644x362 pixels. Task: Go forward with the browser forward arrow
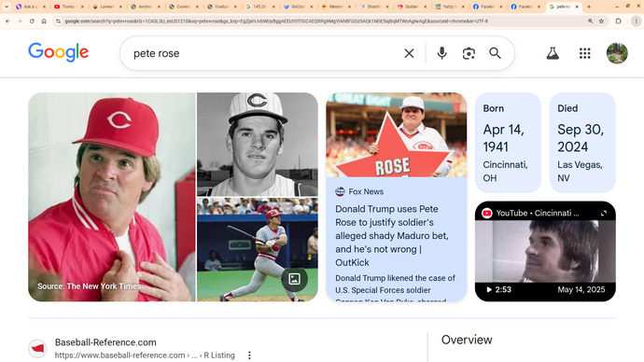click(20, 21)
